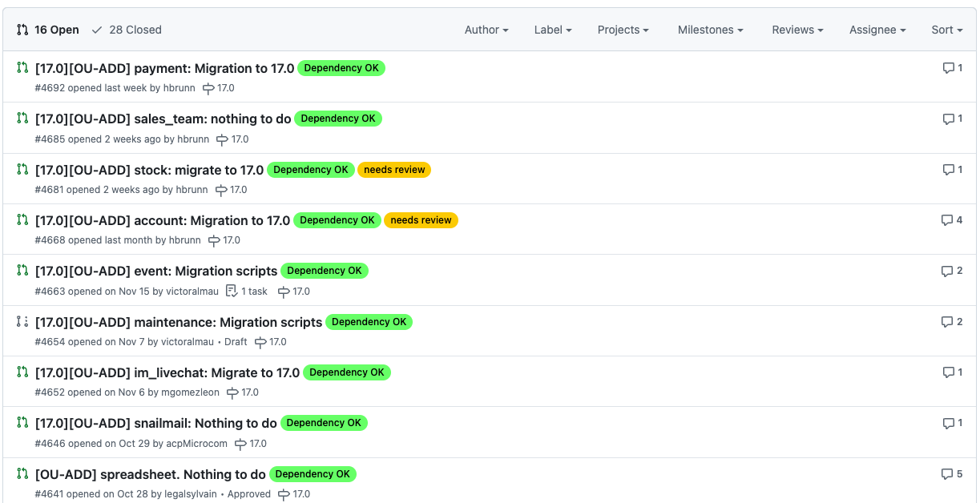980x503 pixels.
Task: Click the milestone icon on PR #4692
Action: 209,89
